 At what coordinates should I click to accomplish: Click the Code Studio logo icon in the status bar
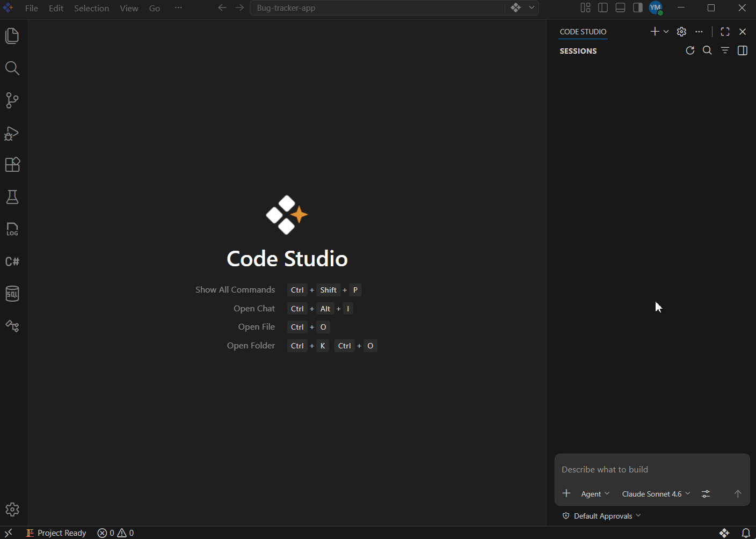724,533
